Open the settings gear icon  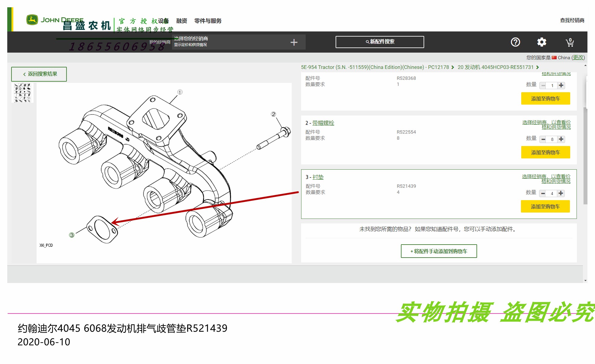tap(541, 42)
